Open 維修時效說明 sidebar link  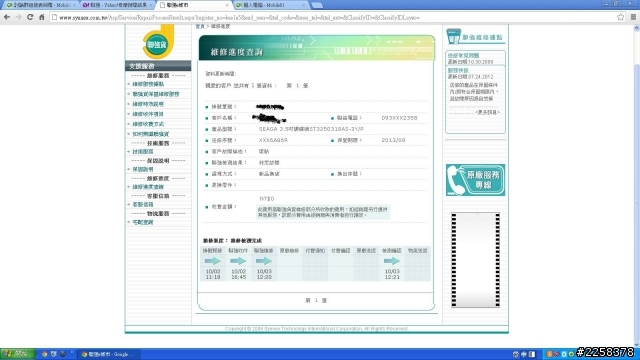pos(148,104)
